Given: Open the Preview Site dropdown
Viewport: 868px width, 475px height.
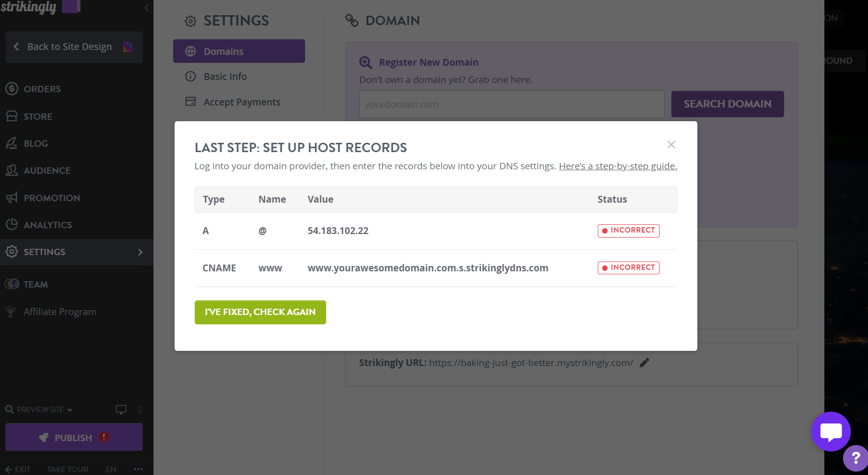Looking at the screenshot, I should pyautogui.click(x=45, y=410).
